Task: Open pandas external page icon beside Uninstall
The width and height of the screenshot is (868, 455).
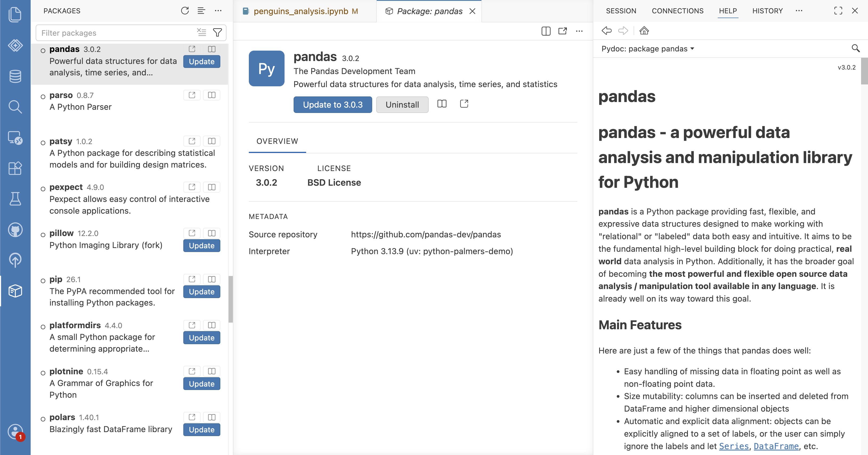Action: tap(464, 104)
